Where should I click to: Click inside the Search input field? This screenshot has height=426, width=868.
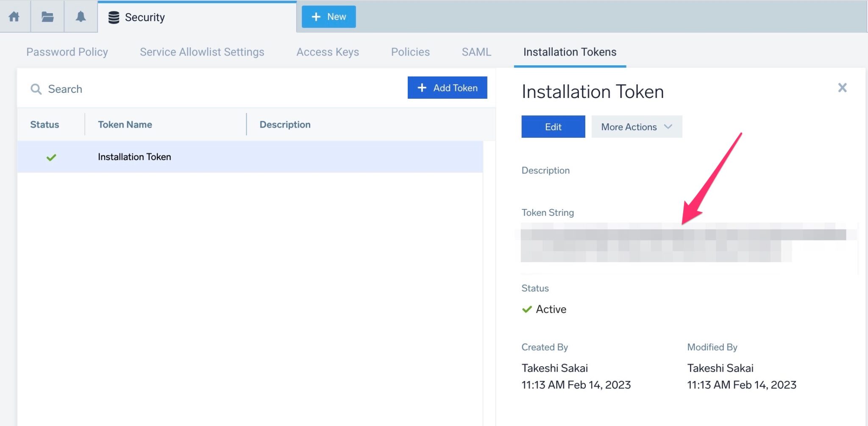pyautogui.click(x=127, y=89)
